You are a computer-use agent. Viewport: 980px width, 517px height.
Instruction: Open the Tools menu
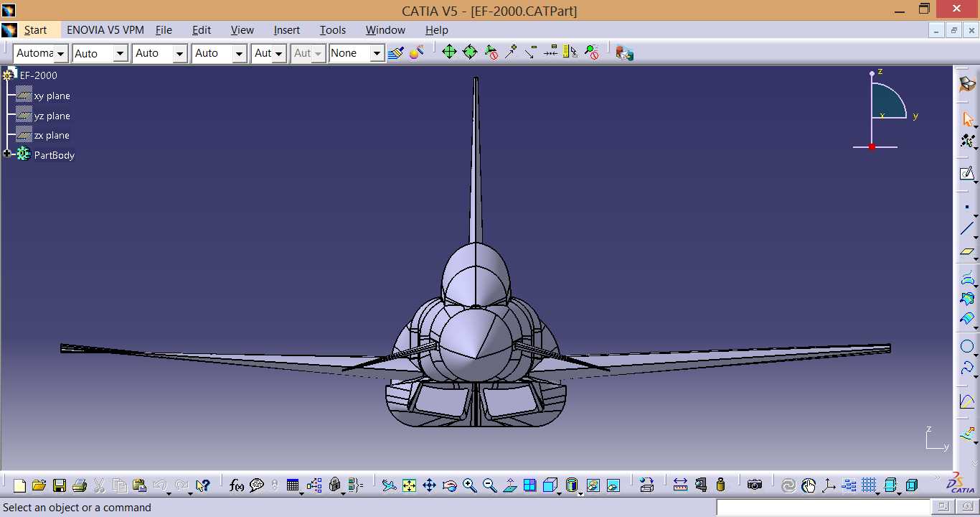pyautogui.click(x=333, y=30)
